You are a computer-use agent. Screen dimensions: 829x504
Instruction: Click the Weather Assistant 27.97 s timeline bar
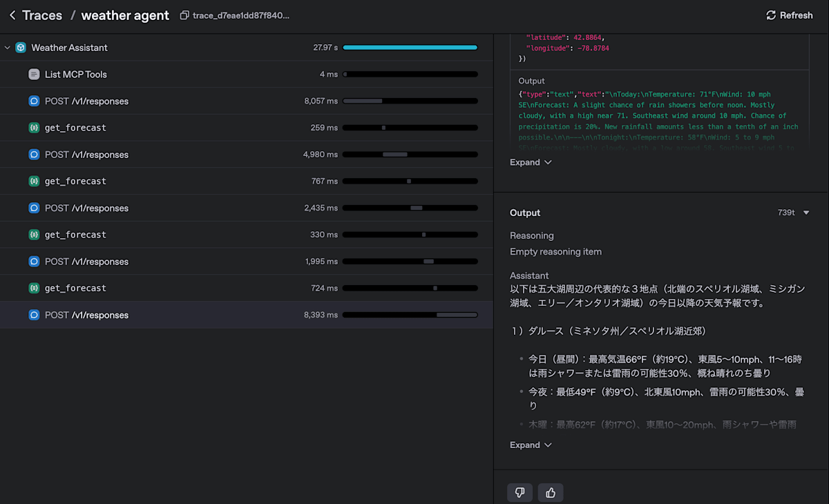click(x=410, y=48)
